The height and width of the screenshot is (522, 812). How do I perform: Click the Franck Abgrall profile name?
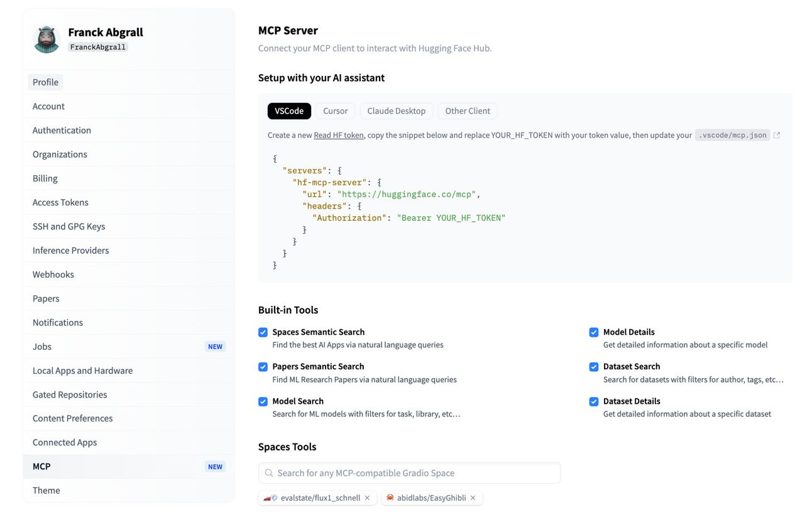(106, 32)
